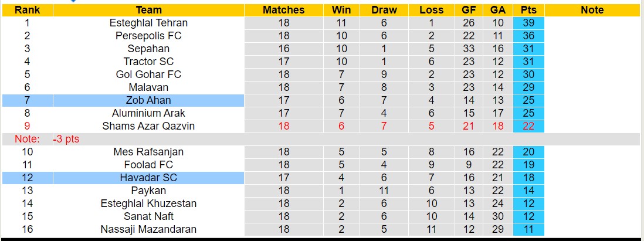The height and width of the screenshot is (241, 644).
Task: Click Esteghlal Tehran's 39 points cell
Action: 528,23
